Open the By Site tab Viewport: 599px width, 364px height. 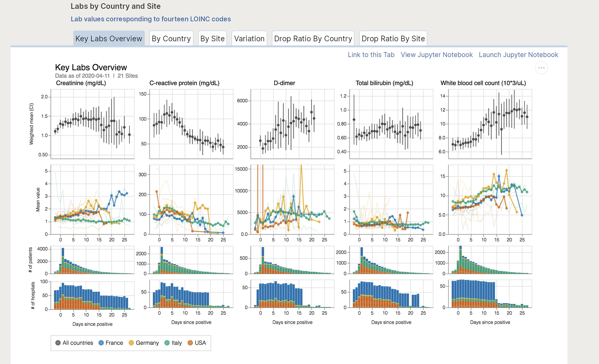[212, 39]
